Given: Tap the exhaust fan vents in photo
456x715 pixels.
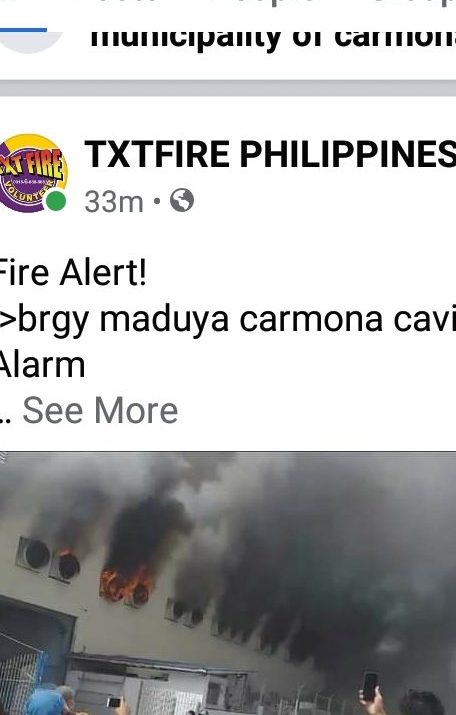Looking at the screenshot, I should point(48,560).
